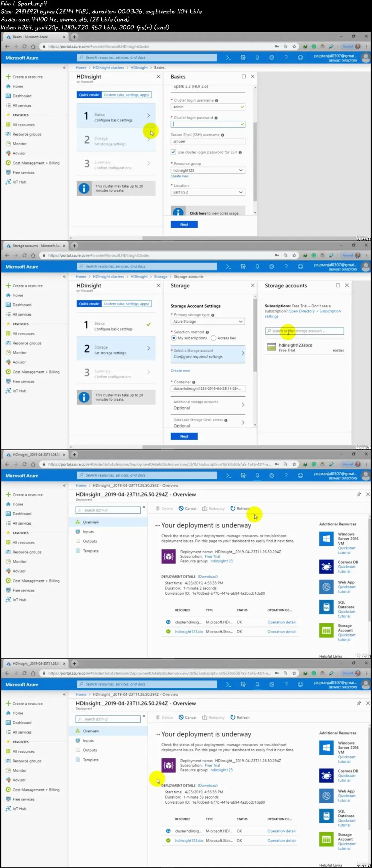This screenshot has height=868, width=372.
Task: Toggle Use cluster login password for SSH checkbox
Action: [x=173, y=152]
